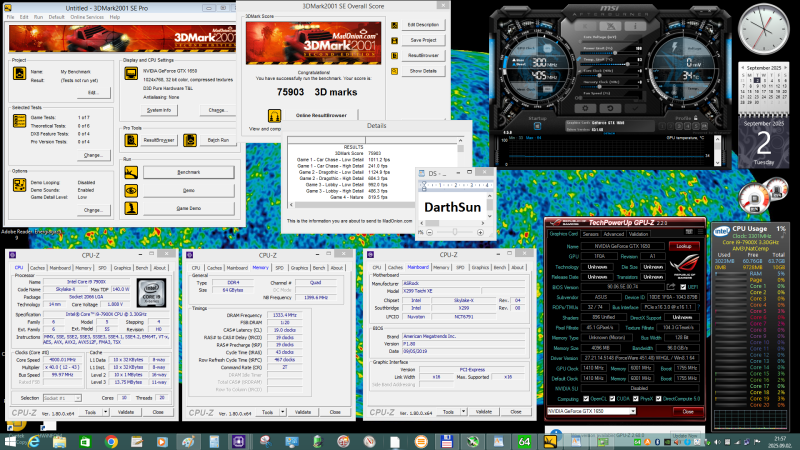
Task: Click green '64' icon in taskbar
Action: click(x=524, y=442)
